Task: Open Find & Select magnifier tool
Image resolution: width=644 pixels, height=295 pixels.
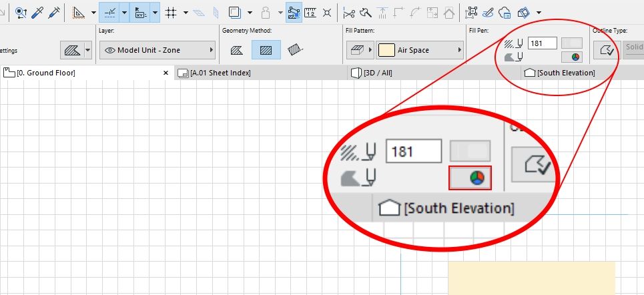Action: click(x=21, y=13)
